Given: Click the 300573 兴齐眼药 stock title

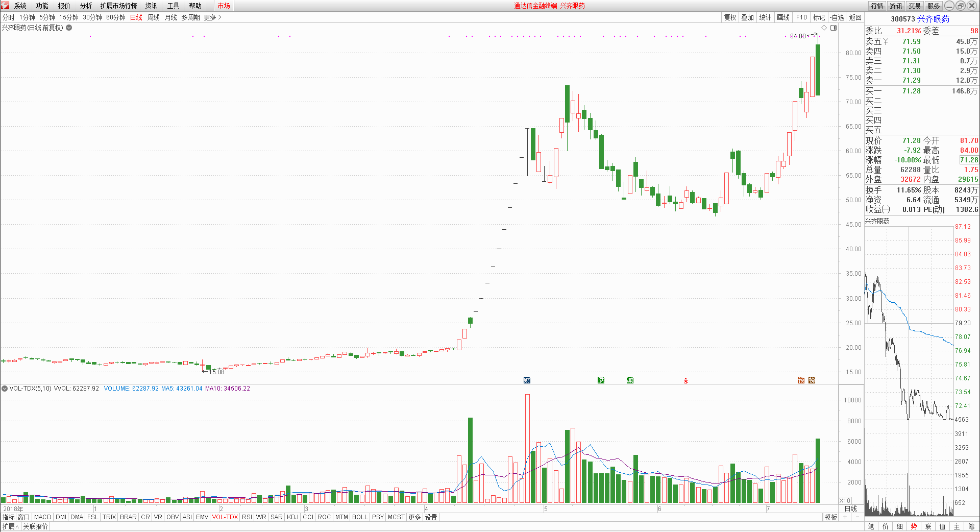Looking at the screenshot, I should (x=920, y=19).
